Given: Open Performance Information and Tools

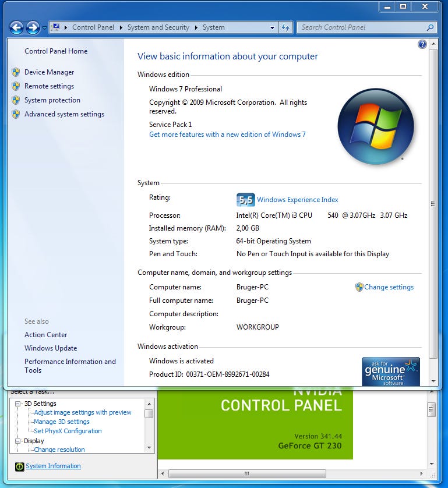Looking at the screenshot, I should 70,366.
